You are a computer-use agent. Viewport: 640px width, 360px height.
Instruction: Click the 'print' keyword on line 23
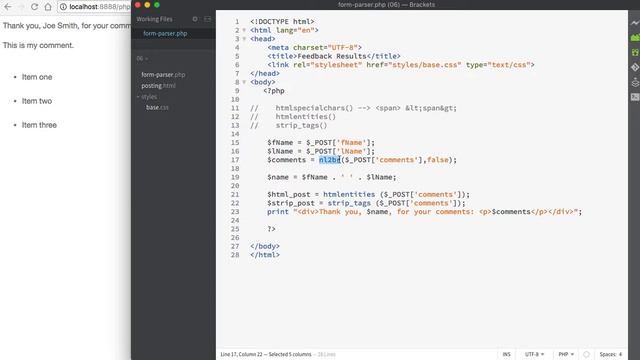[278, 212]
